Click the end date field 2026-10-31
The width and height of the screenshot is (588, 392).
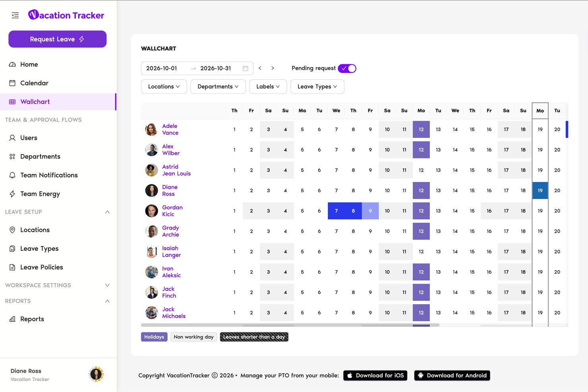click(x=216, y=68)
